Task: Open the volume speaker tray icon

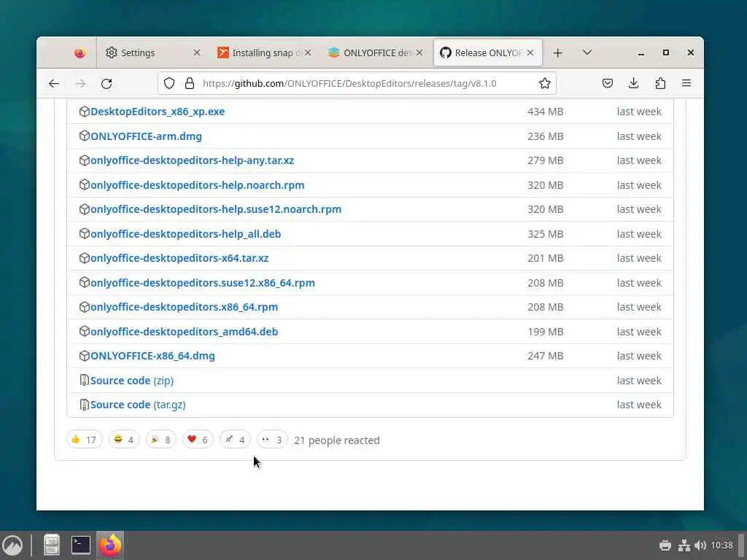Action: tap(700, 545)
